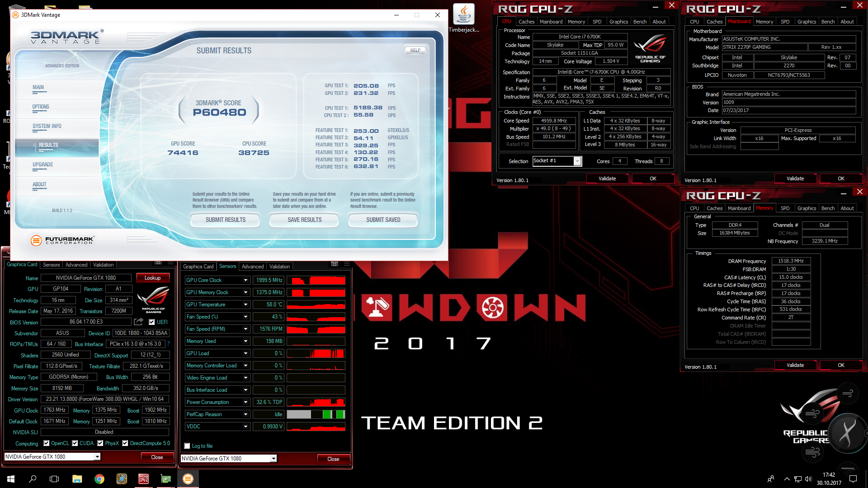Click the fan widget button left of X
868x488 pixels.
click(x=812, y=413)
